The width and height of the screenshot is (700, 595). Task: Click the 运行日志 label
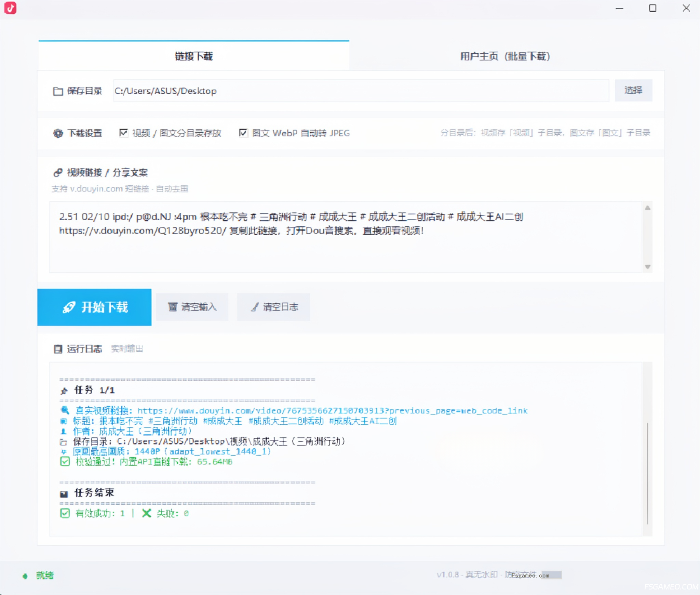click(84, 349)
